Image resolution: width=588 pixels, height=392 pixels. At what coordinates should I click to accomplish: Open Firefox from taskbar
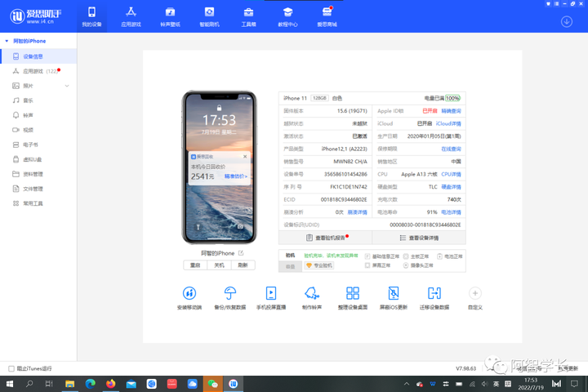tap(110, 384)
